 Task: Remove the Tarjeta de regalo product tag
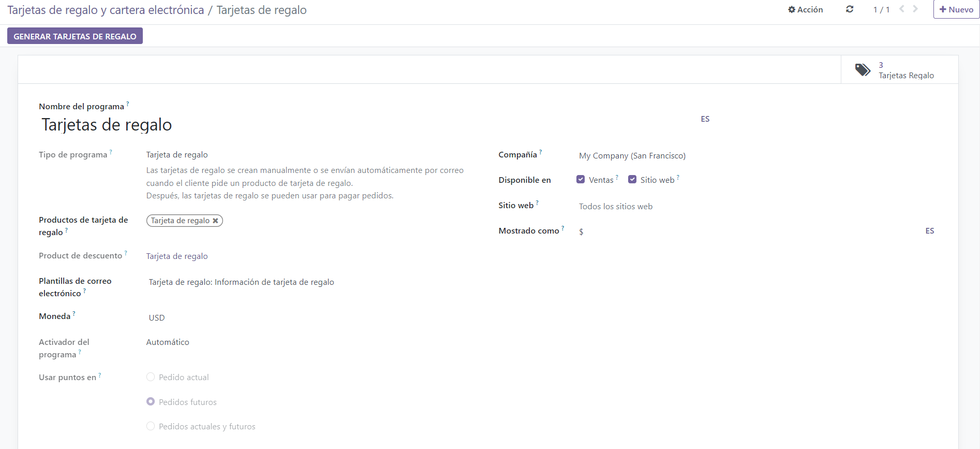[216, 221]
